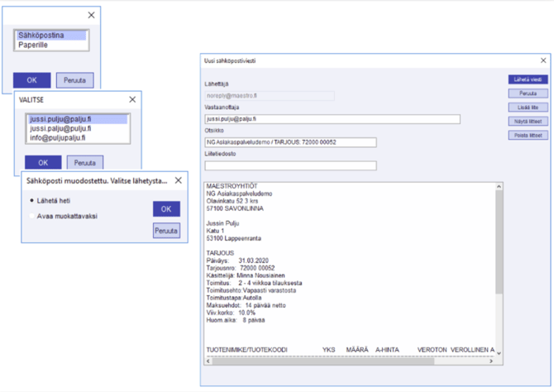This screenshot has width=554, height=392.
Task: Click the message body scrollbar up arrow
Action: [x=497, y=189]
